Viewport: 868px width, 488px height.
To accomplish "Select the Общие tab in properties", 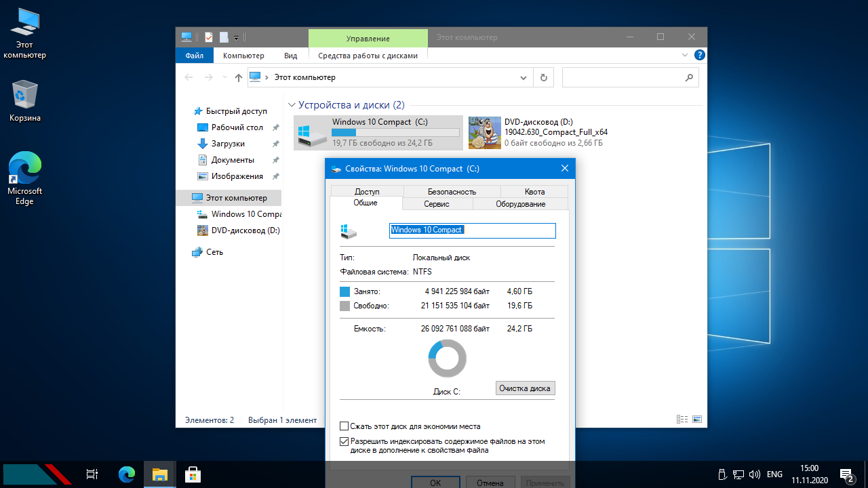I will (x=366, y=203).
